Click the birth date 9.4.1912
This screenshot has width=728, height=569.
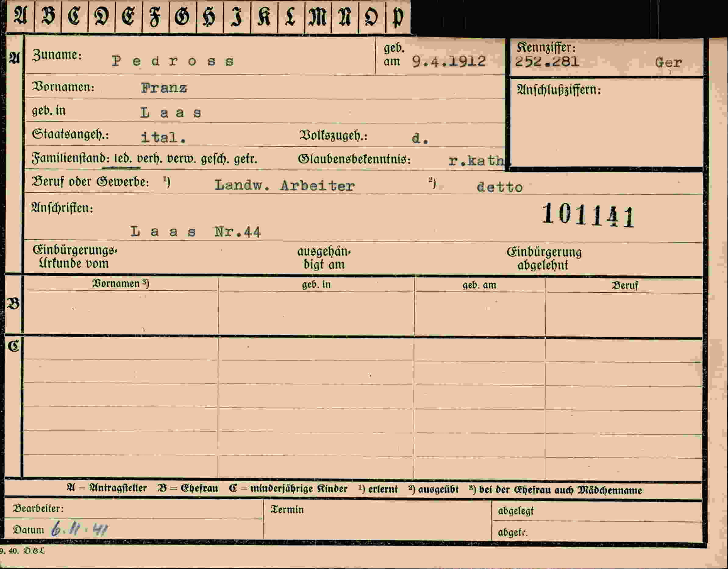[x=449, y=61]
